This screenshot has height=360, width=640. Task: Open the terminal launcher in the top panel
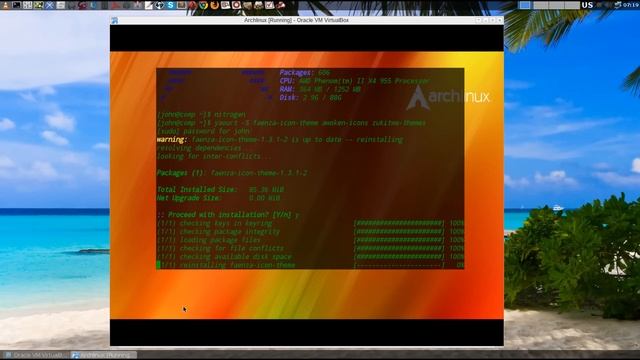[16, 5]
